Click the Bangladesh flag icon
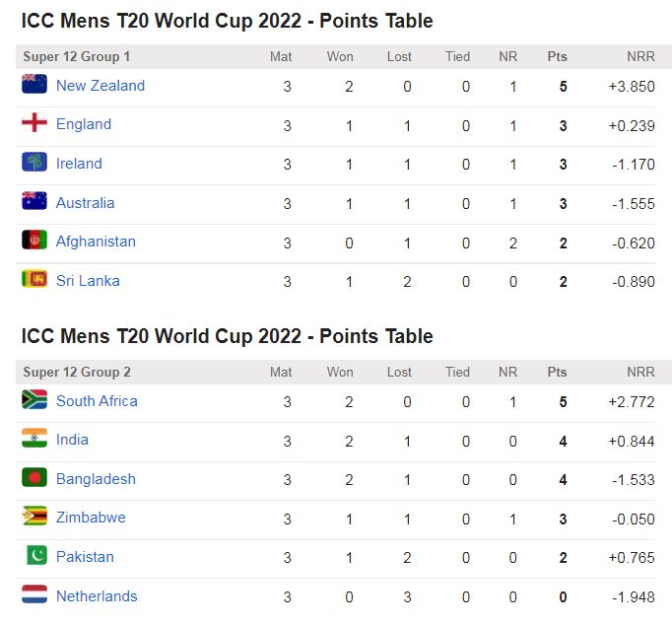672x625 pixels. tap(34, 478)
